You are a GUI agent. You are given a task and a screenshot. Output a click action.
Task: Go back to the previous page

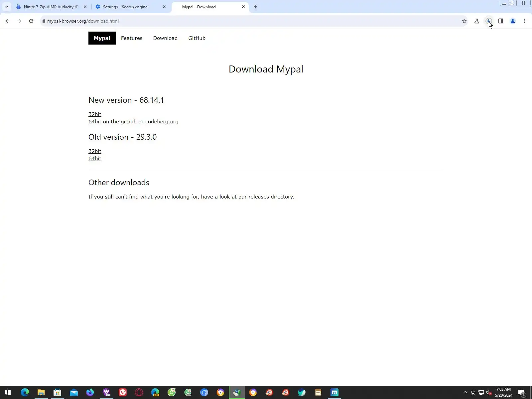7,21
